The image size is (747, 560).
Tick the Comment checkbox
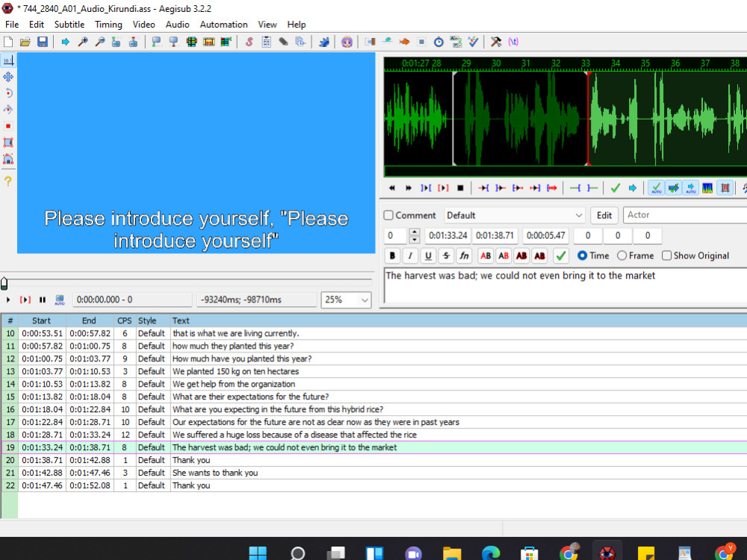coord(388,215)
